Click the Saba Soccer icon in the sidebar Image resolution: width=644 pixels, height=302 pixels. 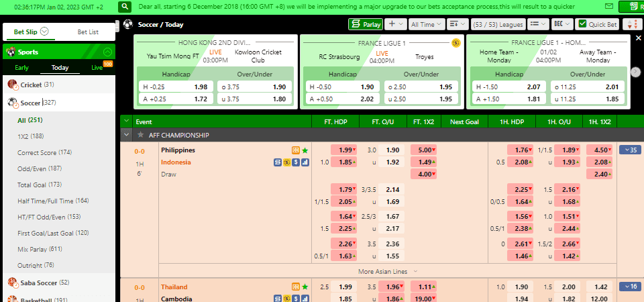(x=13, y=283)
